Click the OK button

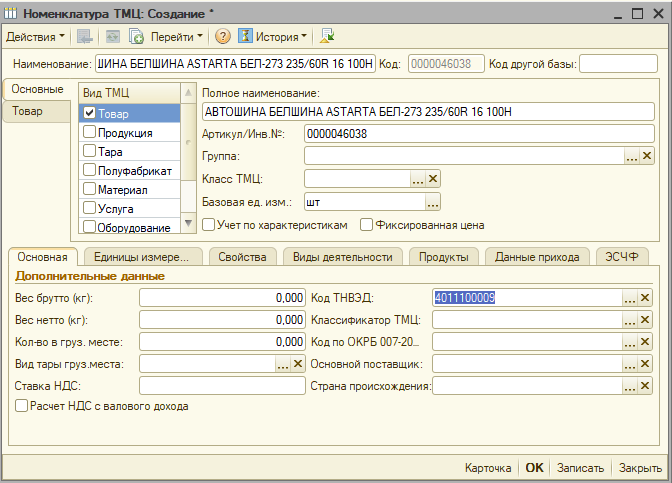pos(535,468)
